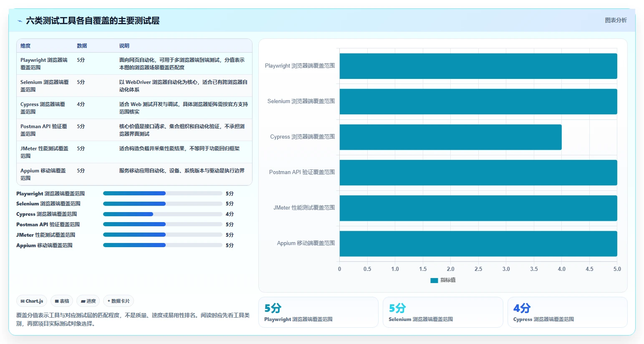
Task: Click the JMeter progress list label
Action: tap(46, 235)
